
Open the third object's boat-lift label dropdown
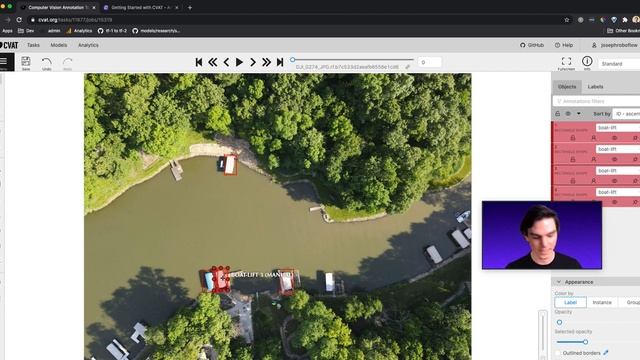point(618,171)
